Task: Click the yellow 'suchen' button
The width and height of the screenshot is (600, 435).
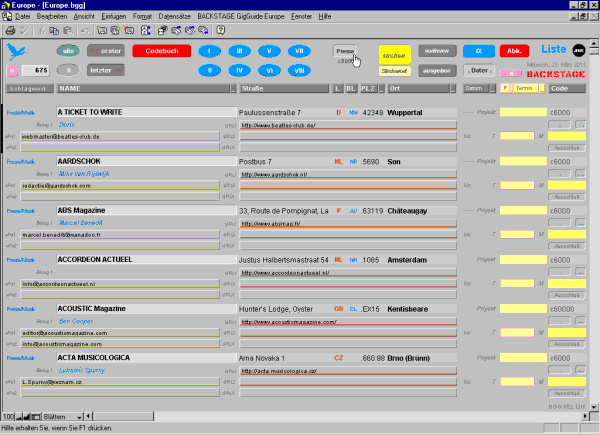Action: click(395, 55)
